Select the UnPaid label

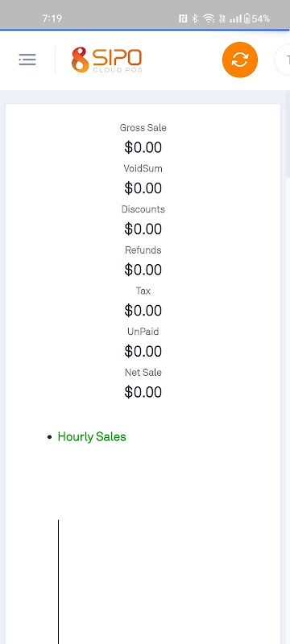(143, 332)
